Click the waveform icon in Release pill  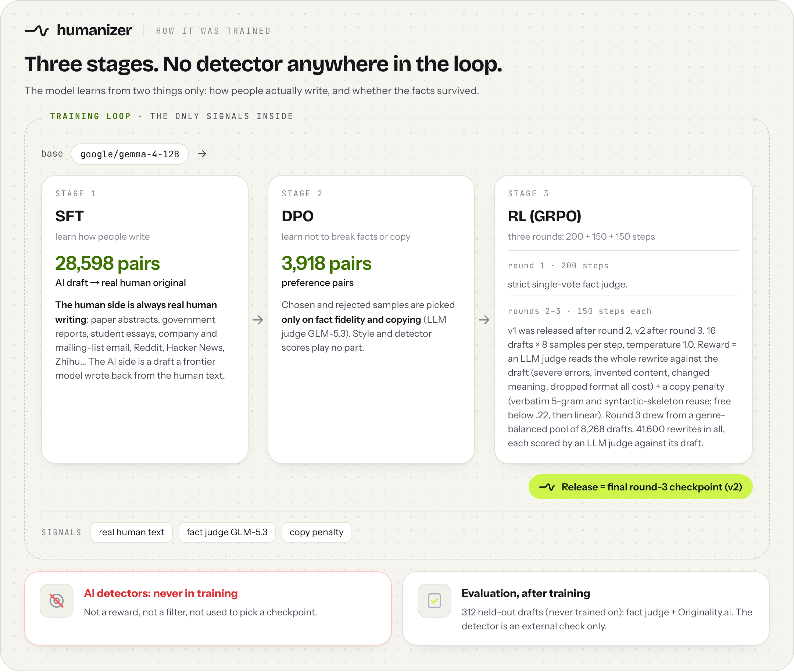pyautogui.click(x=547, y=487)
